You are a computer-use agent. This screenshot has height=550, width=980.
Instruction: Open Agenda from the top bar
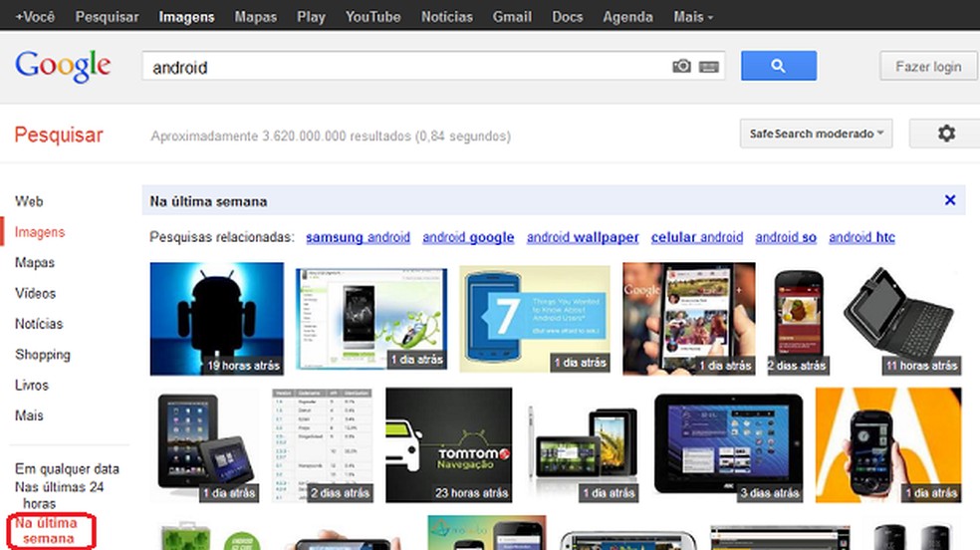(x=627, y=17)
